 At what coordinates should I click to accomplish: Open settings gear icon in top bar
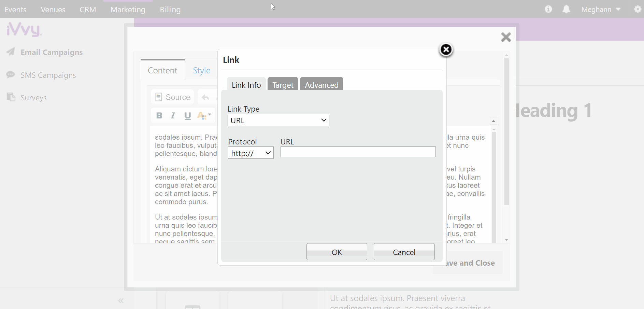[638, 9]
